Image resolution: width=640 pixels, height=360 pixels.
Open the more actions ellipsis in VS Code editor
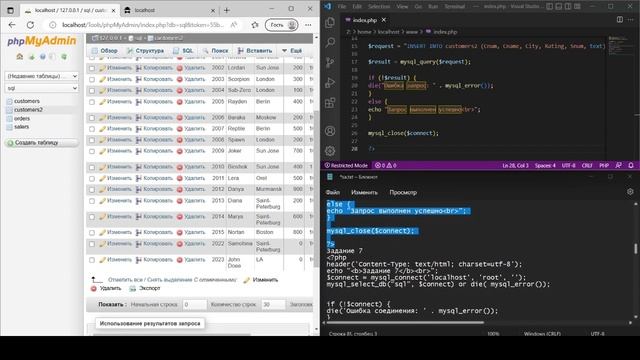[x=631, y=20]
